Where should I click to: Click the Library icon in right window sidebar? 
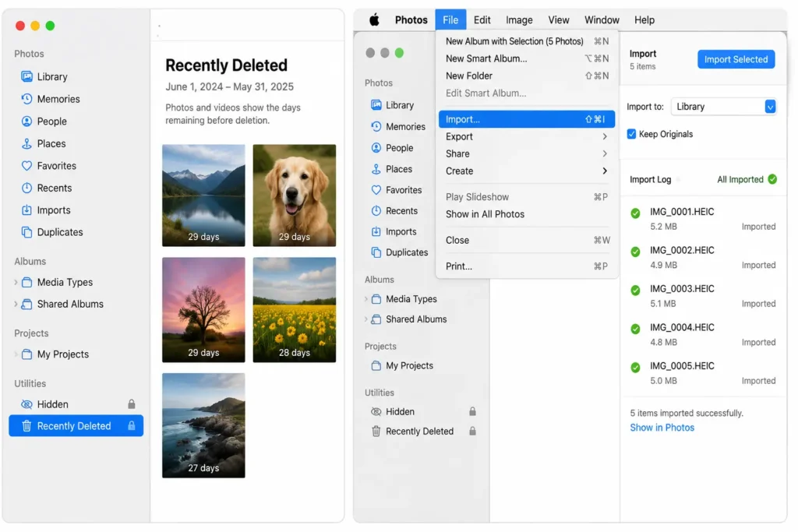coord(376,105)
